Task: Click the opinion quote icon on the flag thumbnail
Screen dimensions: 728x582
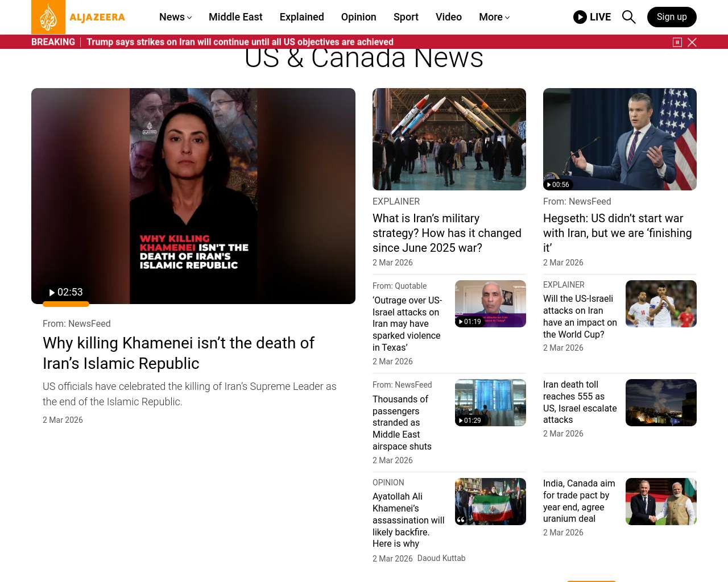Action: pos(461,519)
